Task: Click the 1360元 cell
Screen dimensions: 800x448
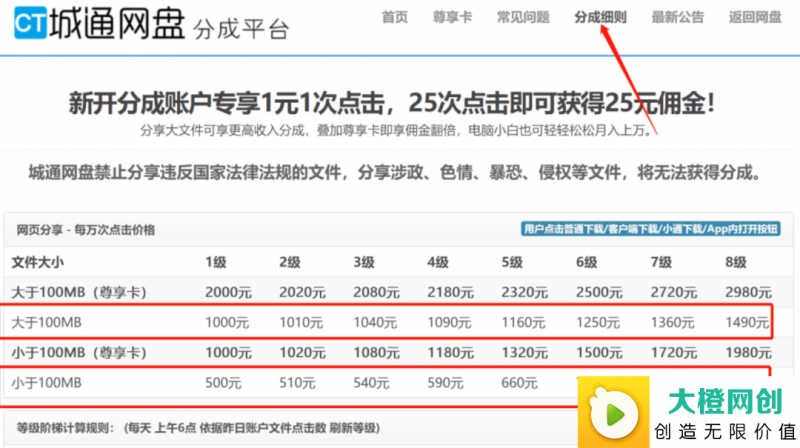Action: click(672, 322)
